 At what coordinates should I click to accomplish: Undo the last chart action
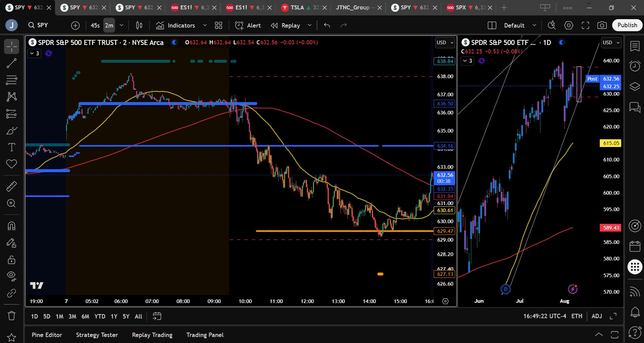(x=327, y=26)
